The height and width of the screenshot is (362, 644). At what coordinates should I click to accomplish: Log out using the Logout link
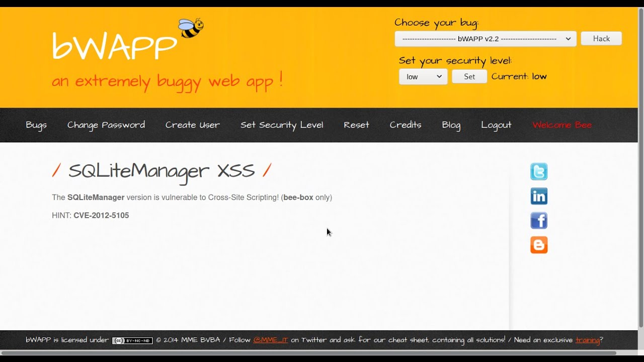coord(496,125)
